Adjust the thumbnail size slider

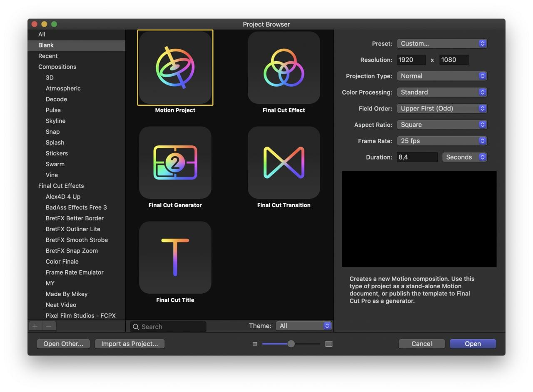[291, 344]
